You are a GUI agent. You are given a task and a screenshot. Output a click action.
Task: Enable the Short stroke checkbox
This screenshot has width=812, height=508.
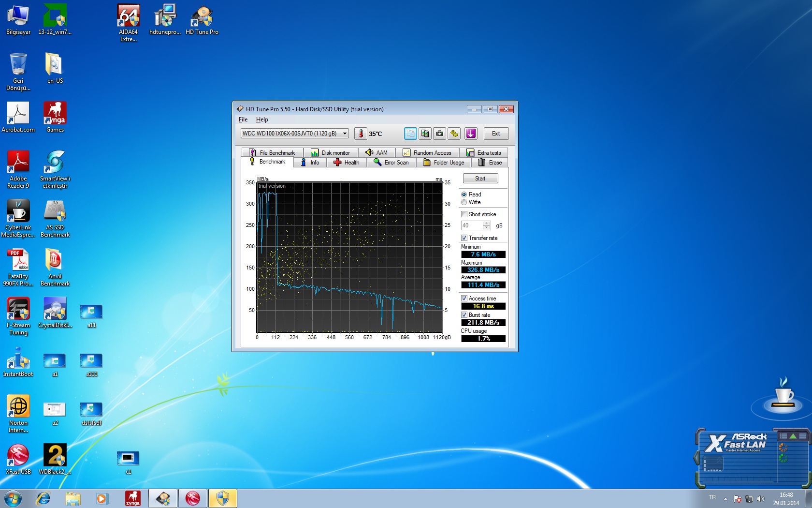coord(464,214)
